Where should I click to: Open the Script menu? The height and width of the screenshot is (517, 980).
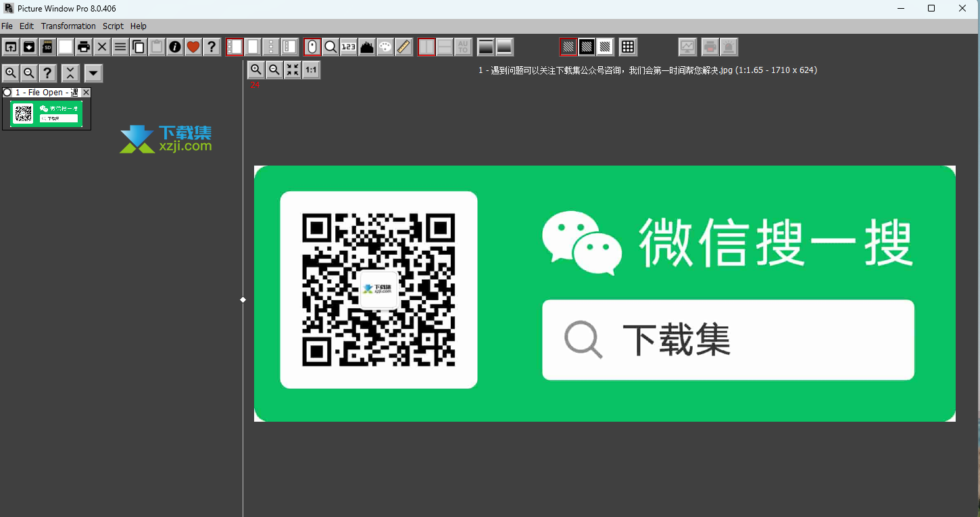[x=113, y=26]
